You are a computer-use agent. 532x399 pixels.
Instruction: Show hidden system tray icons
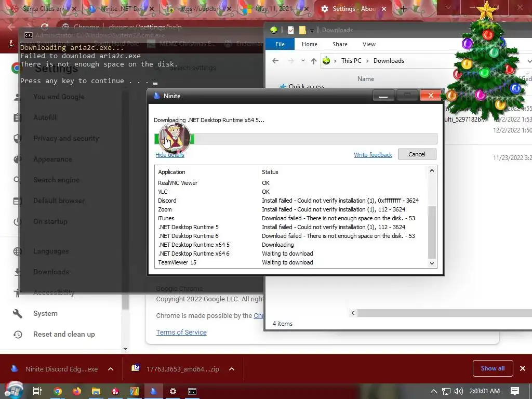[434, 391]
